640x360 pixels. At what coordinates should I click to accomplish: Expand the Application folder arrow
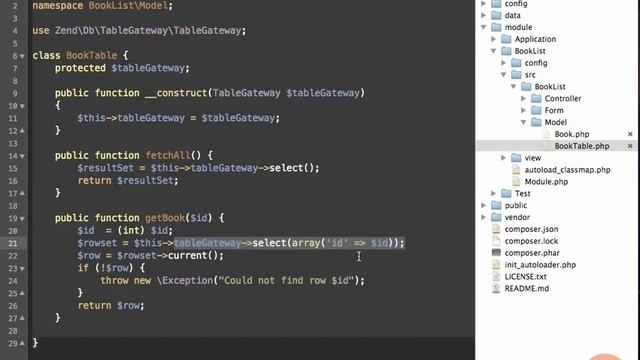coord(493,39)
